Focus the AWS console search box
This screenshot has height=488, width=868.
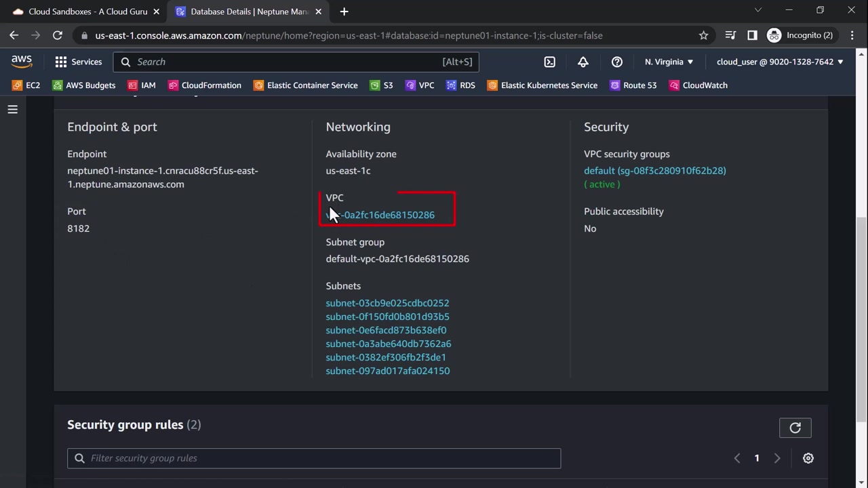tap(296, 62)
